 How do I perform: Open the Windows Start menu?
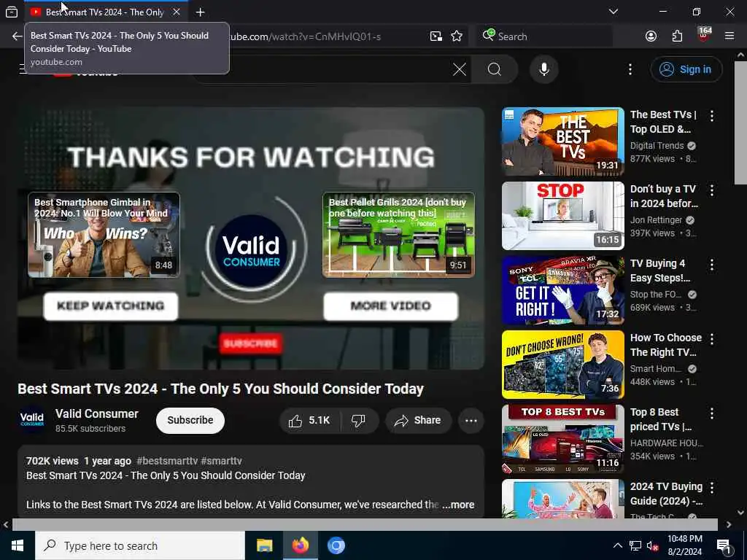point(18,545)
